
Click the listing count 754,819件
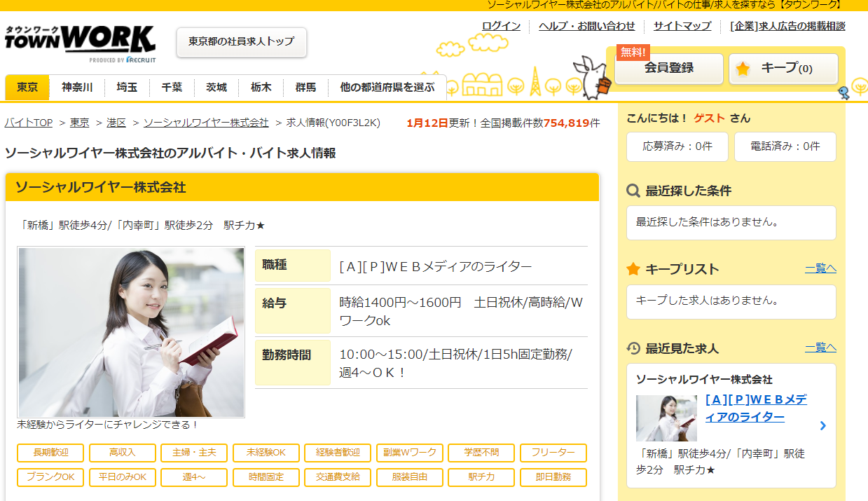click(x=571, y=123)
